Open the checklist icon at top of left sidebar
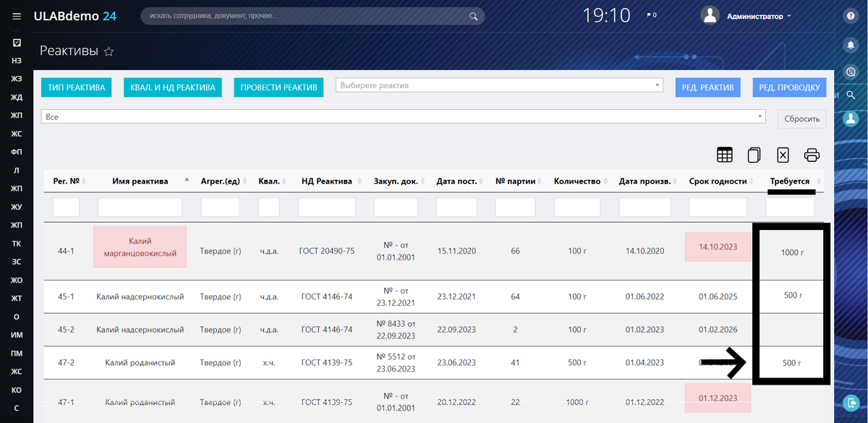The image size is (868, 423). [17, 43]
